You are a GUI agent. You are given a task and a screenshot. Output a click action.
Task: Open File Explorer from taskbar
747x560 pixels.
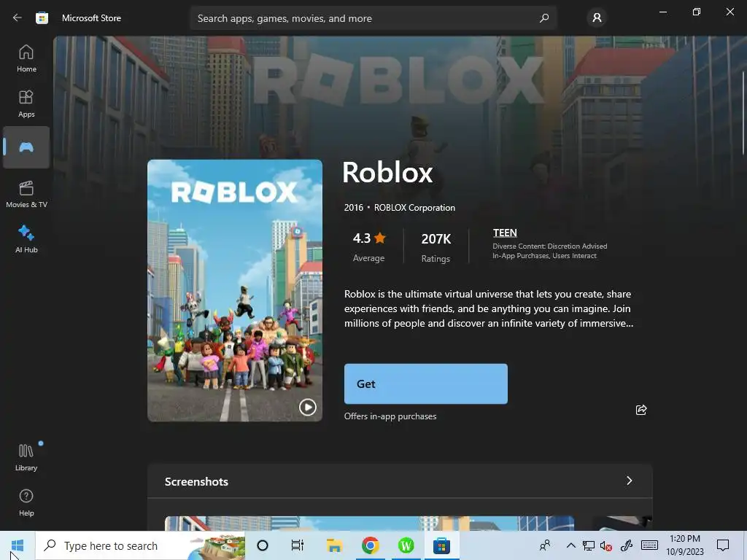point(334,545)
